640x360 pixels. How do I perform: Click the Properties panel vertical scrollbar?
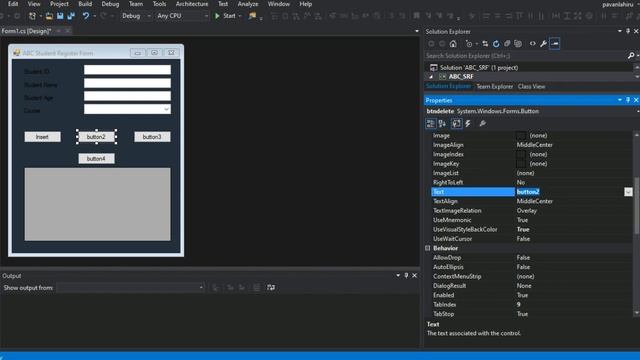pyautogui.click(x=636, y=205)
